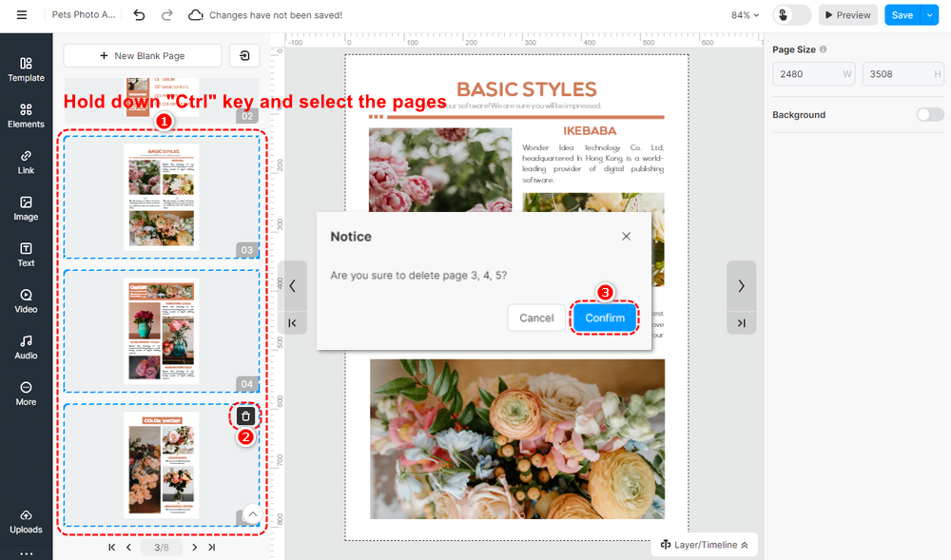Expand the Save options arrow
This screenshot has height=560, width=951.
[930, 15]
